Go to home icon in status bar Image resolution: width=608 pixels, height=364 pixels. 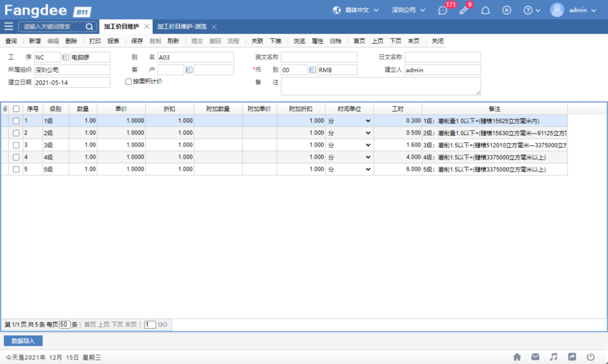pos(517,357)
